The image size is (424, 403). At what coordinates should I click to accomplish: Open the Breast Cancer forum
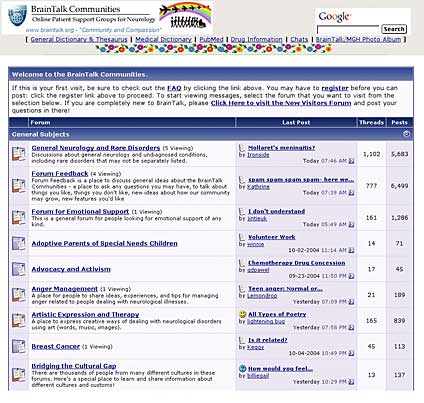point(56,346)
